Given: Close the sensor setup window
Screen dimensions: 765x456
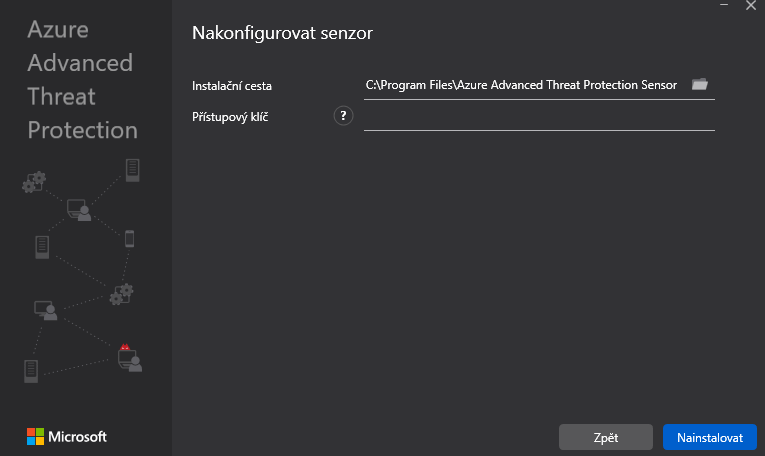Looking at the screenshot, I should [x=752, y=6].
